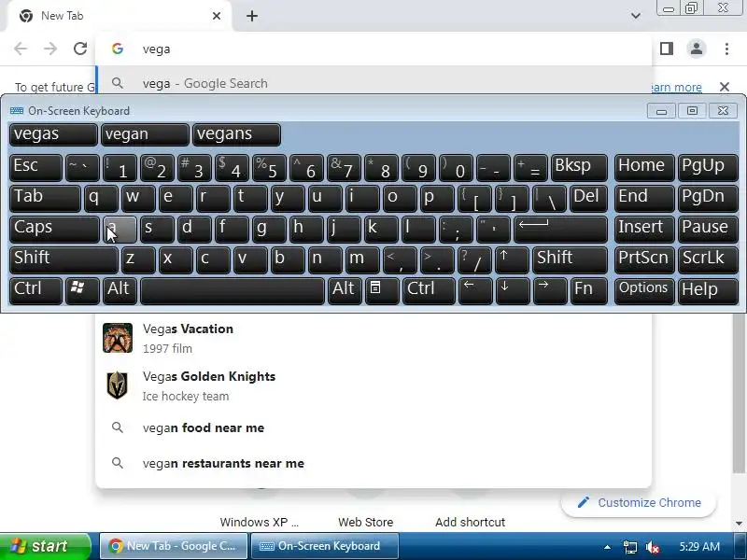Select the Vegas Vacation suggestion
The height and width of the screenshot is (560, 747).
373,338
